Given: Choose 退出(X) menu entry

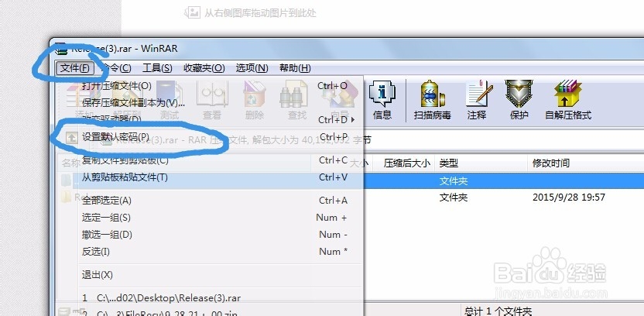Looking at the screenshot, I should pyautogui.click(x=221, y=274).
